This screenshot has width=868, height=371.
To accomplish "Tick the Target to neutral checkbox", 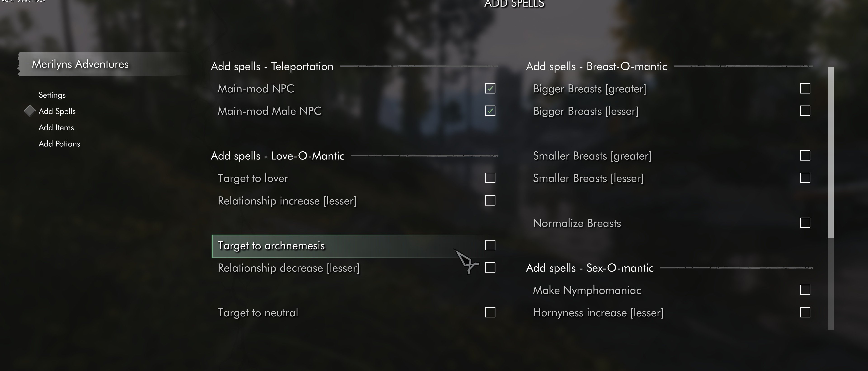I will click(490, 312).
